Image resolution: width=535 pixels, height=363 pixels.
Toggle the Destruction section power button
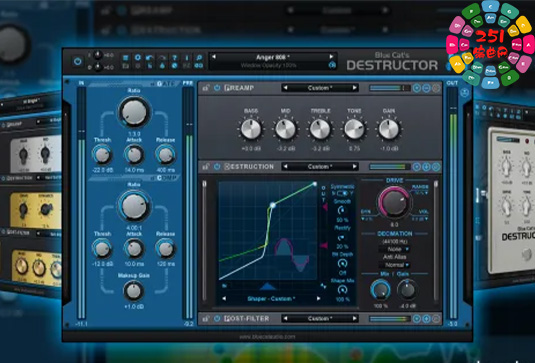[217, 167]
